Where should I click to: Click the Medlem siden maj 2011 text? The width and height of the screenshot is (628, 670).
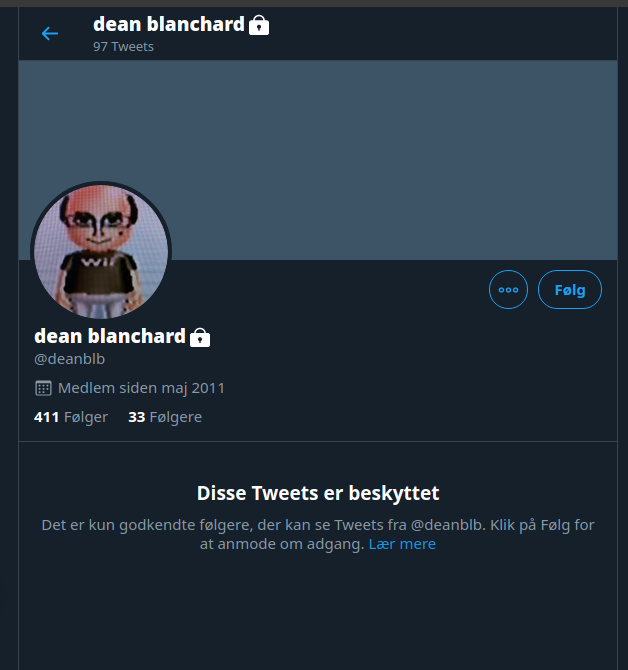[141, 388]
